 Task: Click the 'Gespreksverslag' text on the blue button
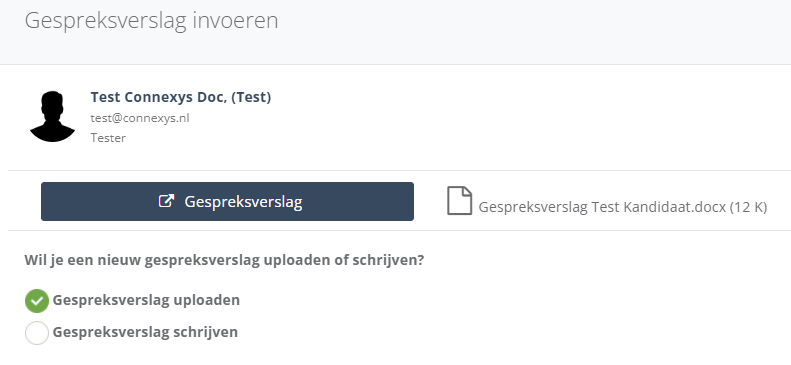243,202
